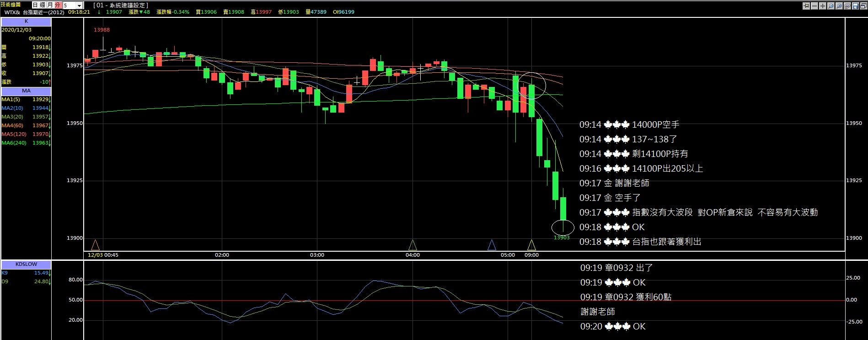The image size is (868, 340).
Task: Select the MA panel header
Action: pyautogui.click(x=26, y=91)
